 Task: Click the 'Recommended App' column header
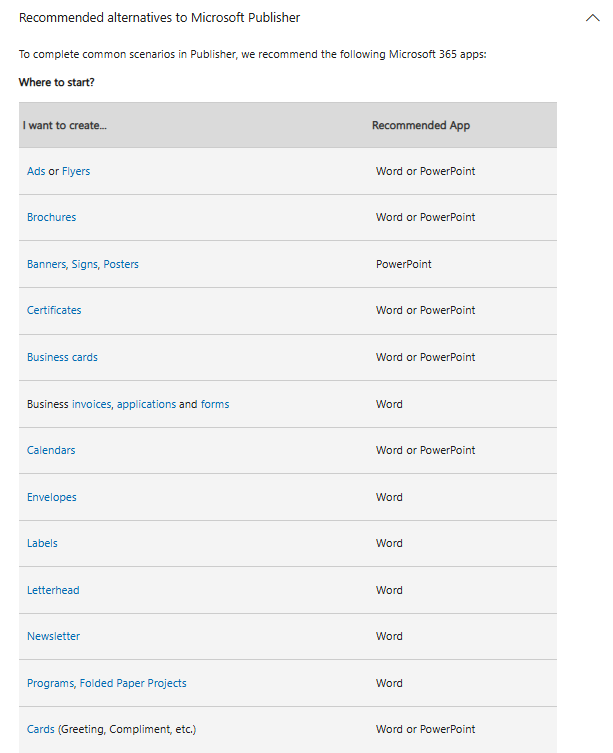(x=421, y=125)
